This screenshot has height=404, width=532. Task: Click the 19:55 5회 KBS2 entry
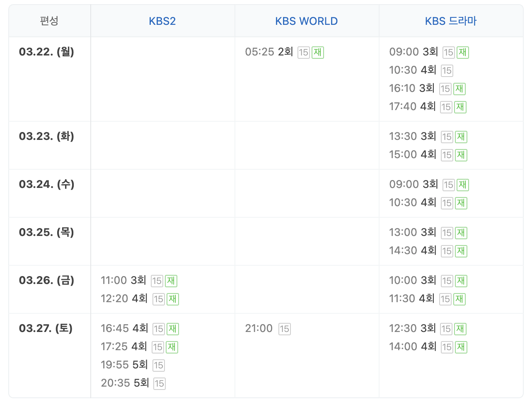click(x=124, y=365)
